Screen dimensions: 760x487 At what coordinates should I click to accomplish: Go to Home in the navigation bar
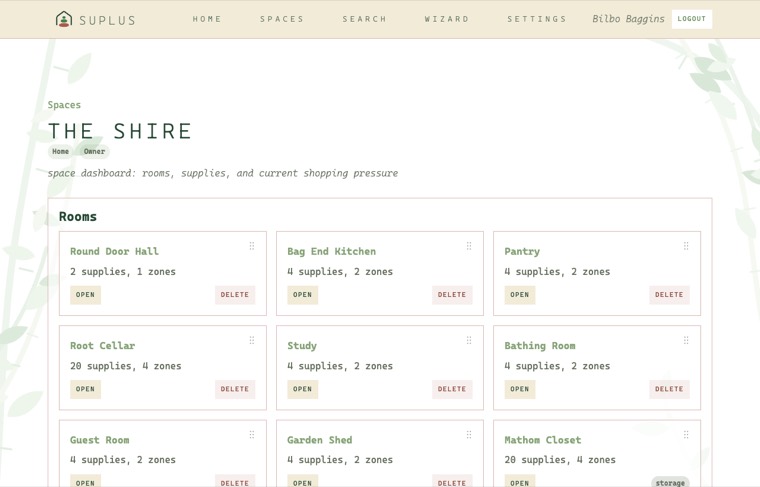point(207,19)
